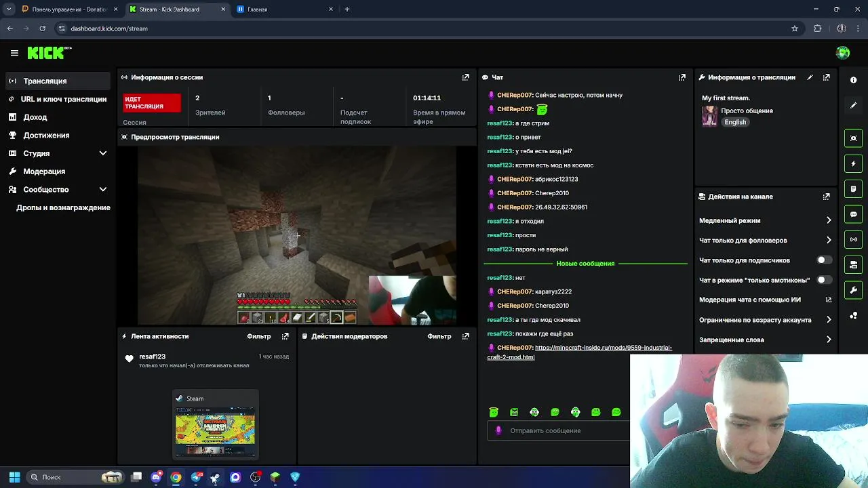The image size is (868, 488).
Task: Toggle the broadcast signal widget icon in the right sidebar
Action: tap(853, 239)
